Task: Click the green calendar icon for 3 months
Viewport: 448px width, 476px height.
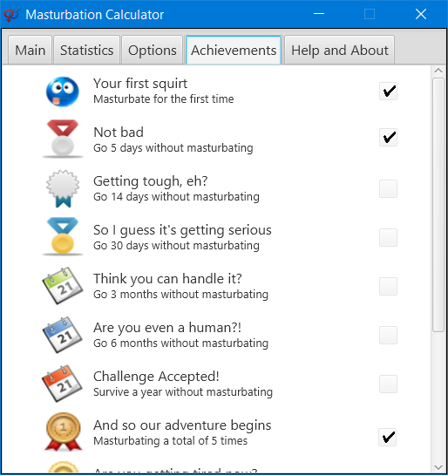Action: (x=63, y=285)
